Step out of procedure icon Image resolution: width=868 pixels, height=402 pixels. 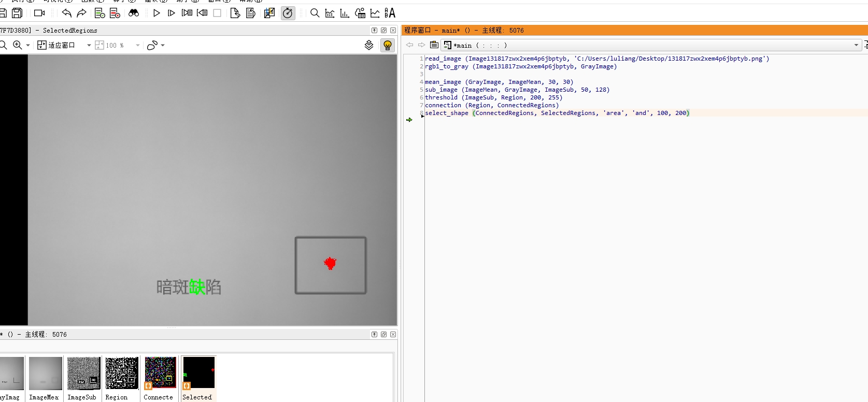(202, 13)
